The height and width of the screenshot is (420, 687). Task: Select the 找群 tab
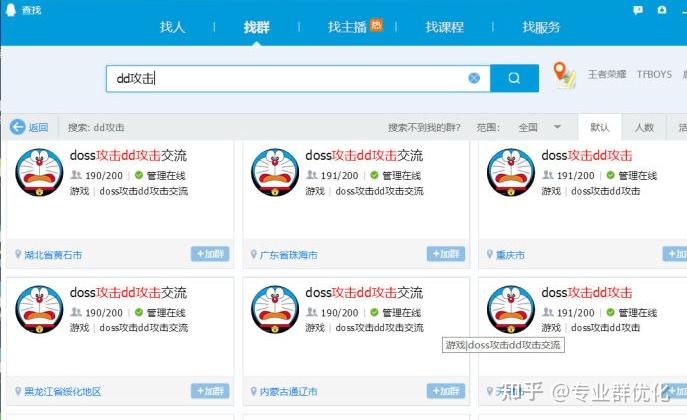pyautogui.click(x=256, y=27)
